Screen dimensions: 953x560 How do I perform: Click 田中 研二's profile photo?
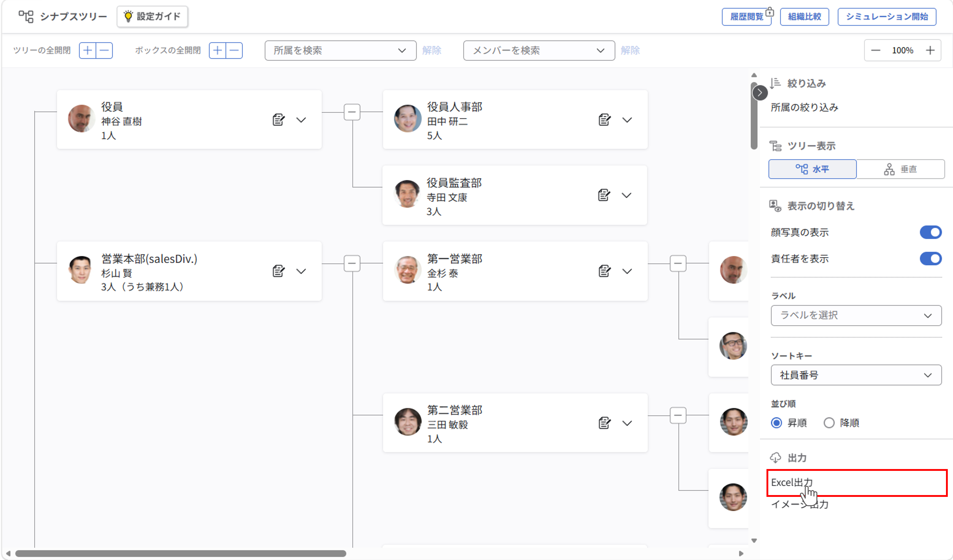[x=408, y=119]
